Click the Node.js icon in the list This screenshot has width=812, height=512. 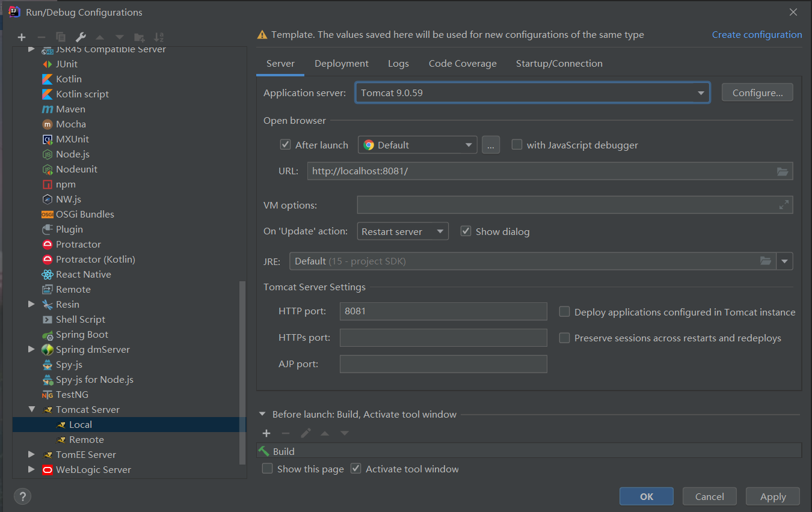48,154
